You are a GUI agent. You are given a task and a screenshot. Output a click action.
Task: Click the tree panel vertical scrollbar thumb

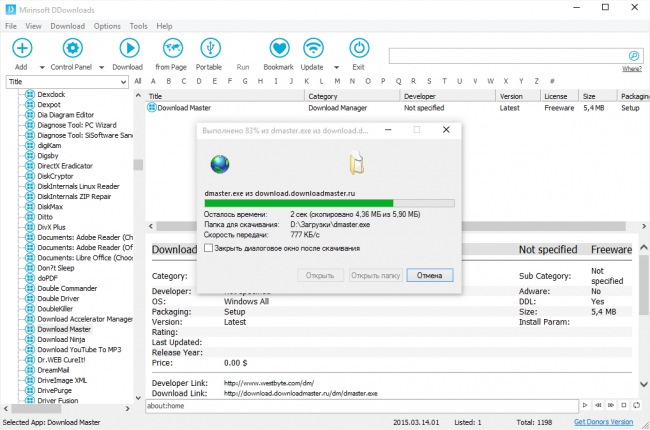point(138,165)
